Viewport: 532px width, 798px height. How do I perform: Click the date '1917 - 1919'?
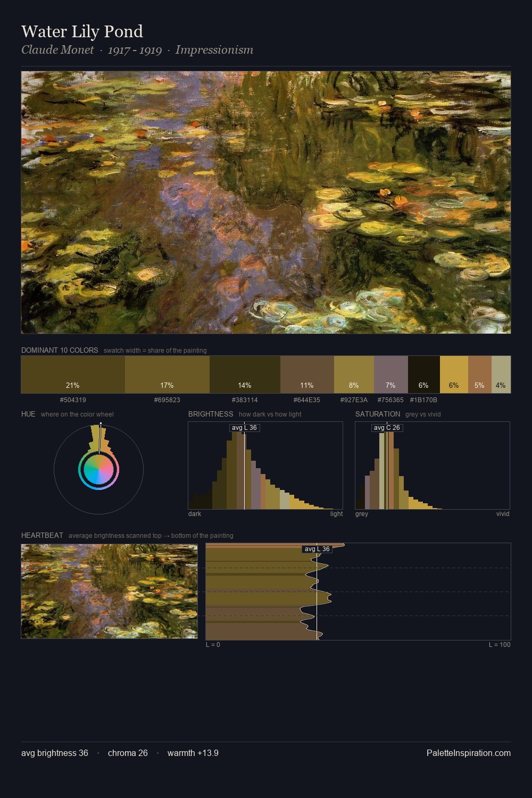pyautogui.click(x=135, y=50)
